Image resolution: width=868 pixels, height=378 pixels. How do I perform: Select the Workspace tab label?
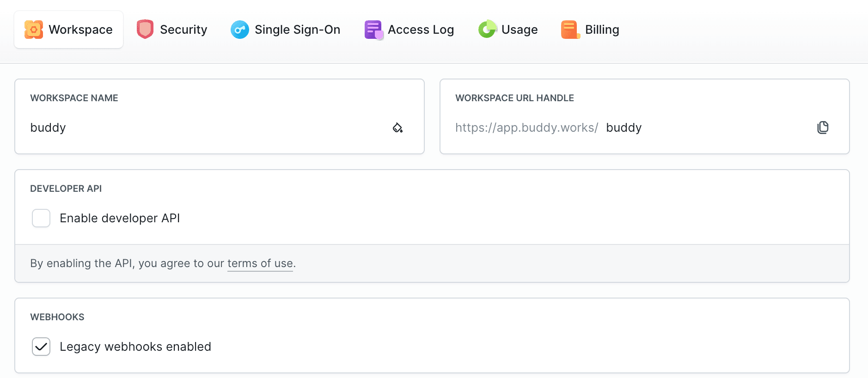pos(80,30)
